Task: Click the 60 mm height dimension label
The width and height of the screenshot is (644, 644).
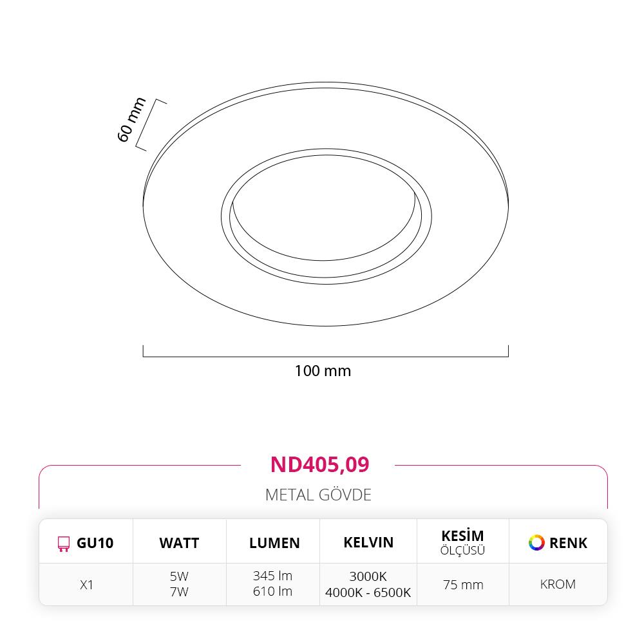Action: (132, 120)
